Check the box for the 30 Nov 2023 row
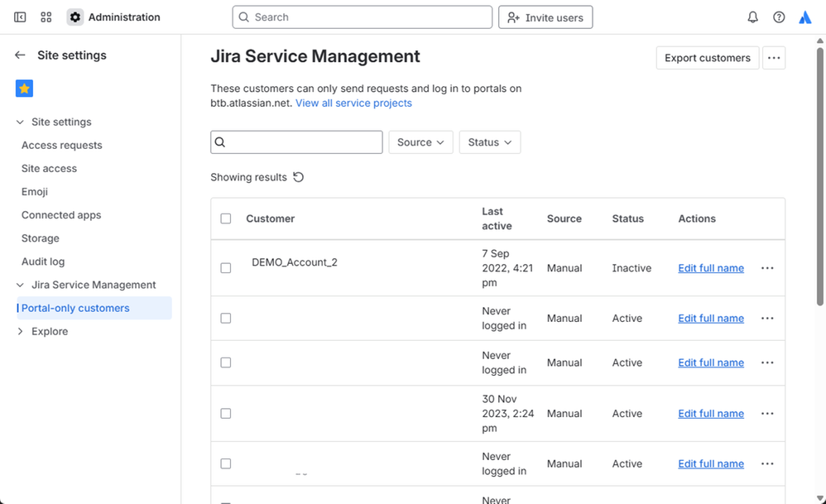The image size is (826, 504). point(226,414)
